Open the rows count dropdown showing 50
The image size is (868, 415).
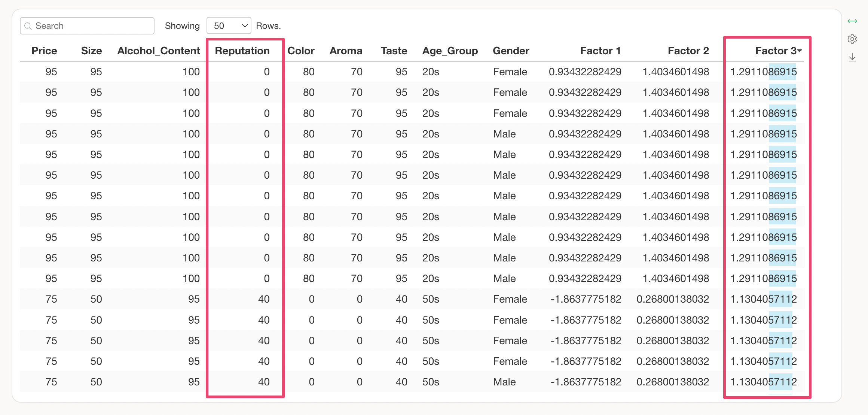click(229, 26)
